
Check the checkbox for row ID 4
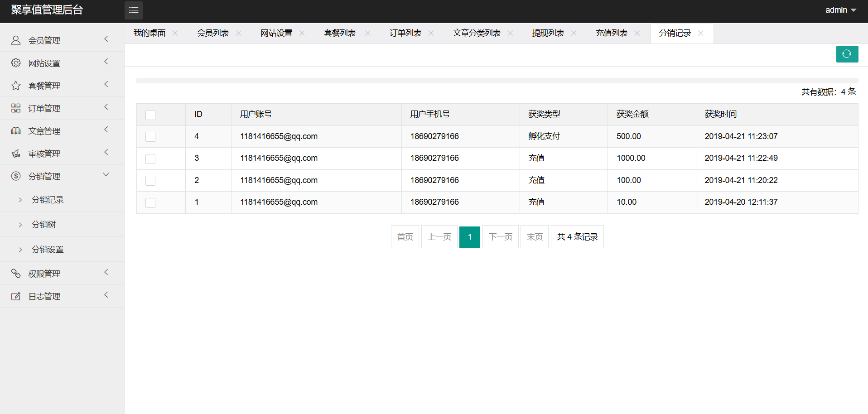150,137
